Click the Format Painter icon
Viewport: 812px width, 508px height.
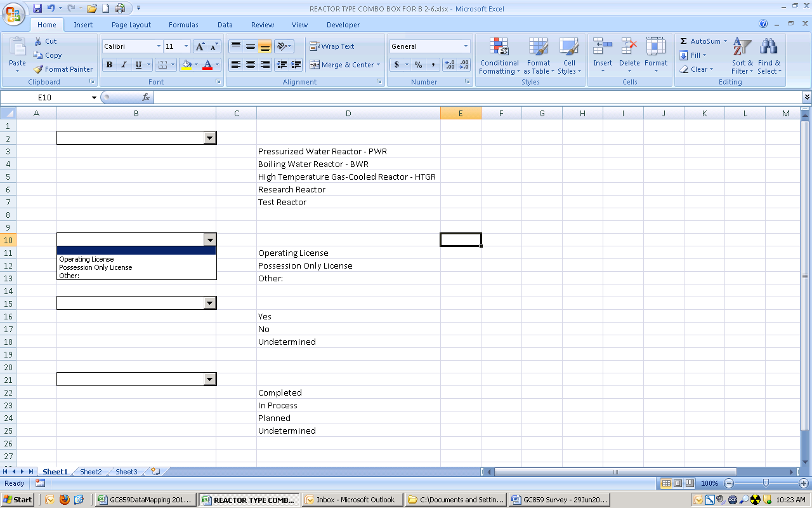pos(39,69)
